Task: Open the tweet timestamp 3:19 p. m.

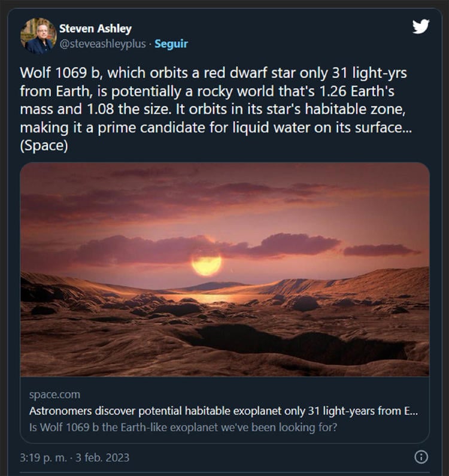Action: point(44,458)
